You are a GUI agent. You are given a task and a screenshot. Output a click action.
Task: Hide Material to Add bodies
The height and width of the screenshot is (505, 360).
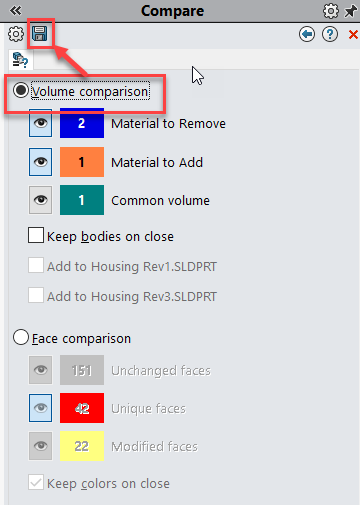[40, 162]
